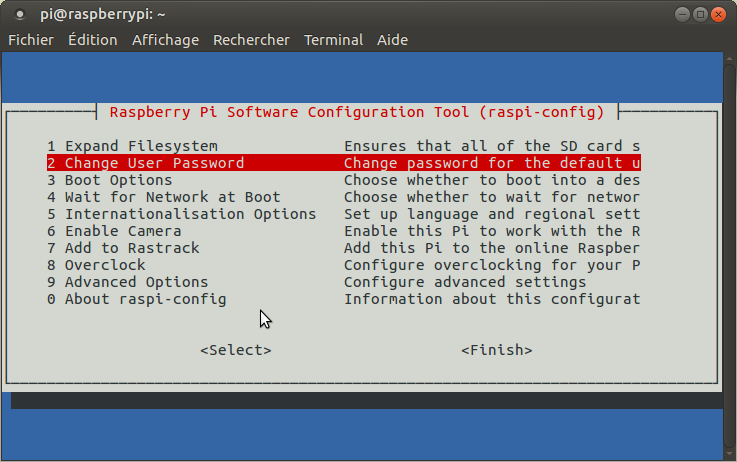Click the highlighted Change User Password entry
The width and height of the screenshot is (737, 462).
(145, 163)
